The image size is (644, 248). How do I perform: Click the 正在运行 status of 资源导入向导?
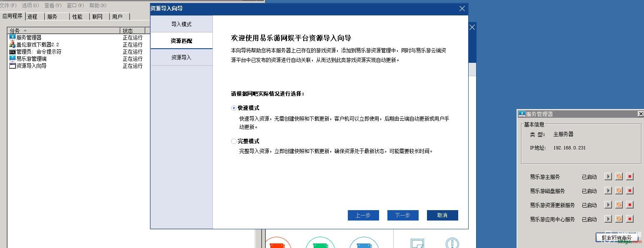coord(133,66)
